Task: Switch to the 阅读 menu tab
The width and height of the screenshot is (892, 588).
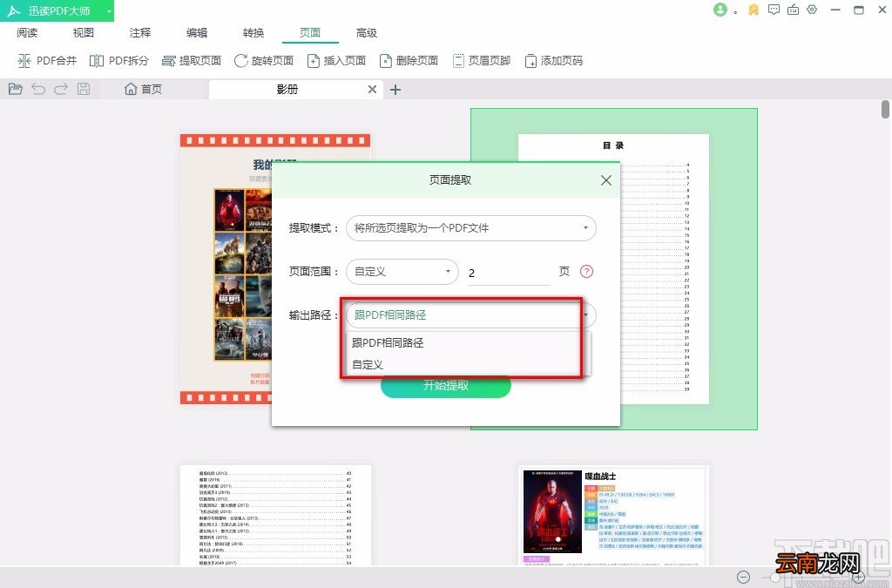Action: pos(27,33)
